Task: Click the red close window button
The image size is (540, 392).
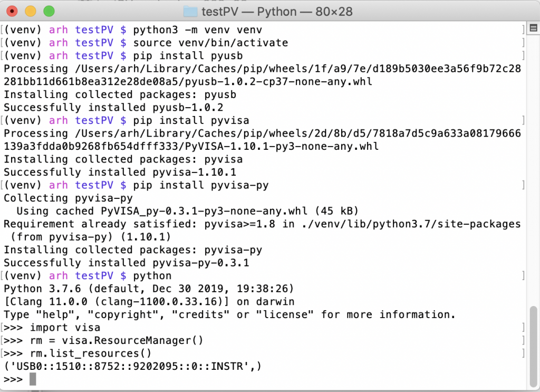Action: click(x=12, y=12)
